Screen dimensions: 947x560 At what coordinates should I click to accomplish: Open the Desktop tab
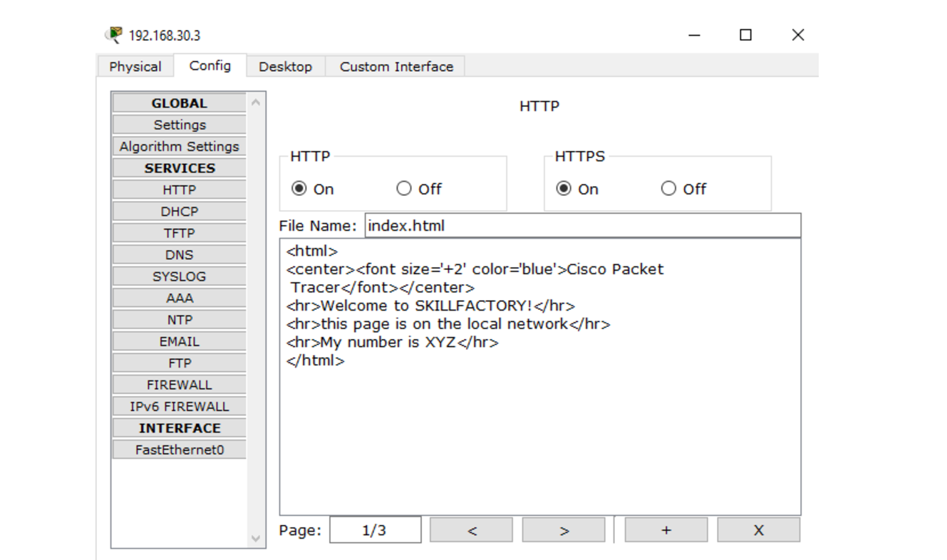coord(285,66)
